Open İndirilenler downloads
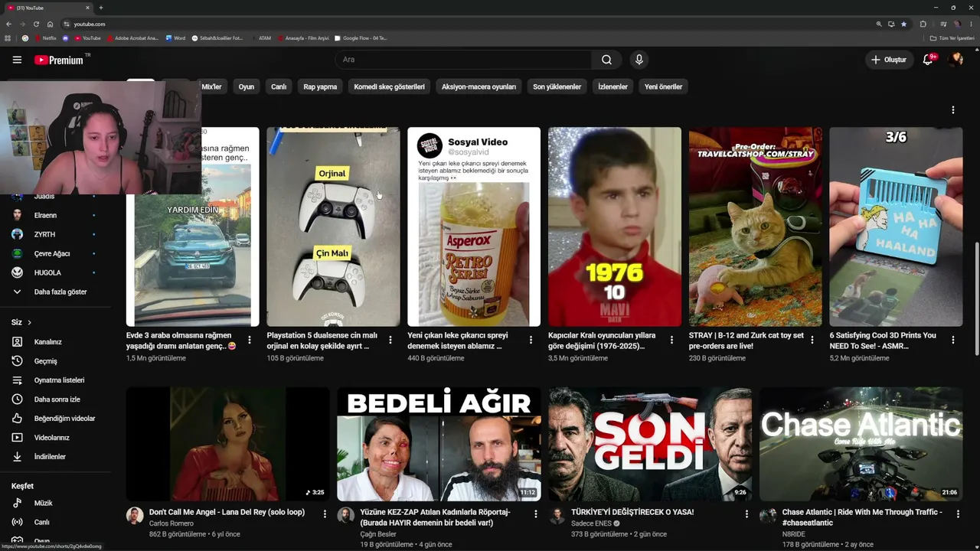980x551 pixels. click(50, 457)
